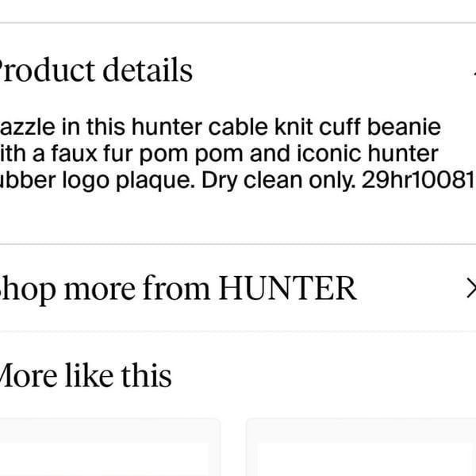Click the word hunter before cable knit

[x=167, y=127]
